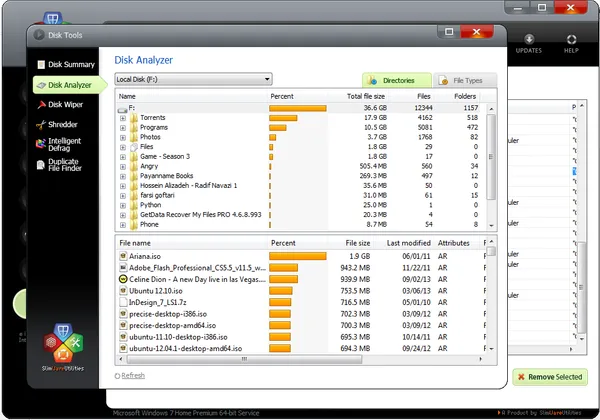This screenshot has width=600, height=420.
Task: Click the horizontal scrollbar of the file list
Action: click(x=244, y=359)
